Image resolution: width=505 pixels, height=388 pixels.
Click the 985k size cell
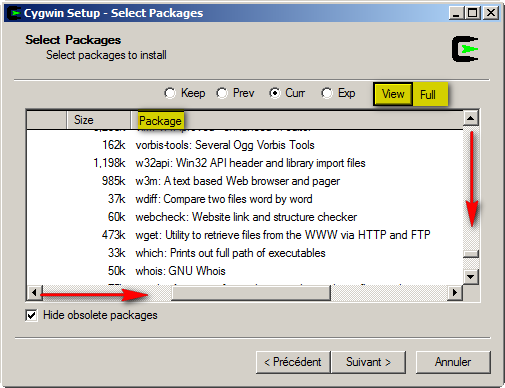click(114, 181)
